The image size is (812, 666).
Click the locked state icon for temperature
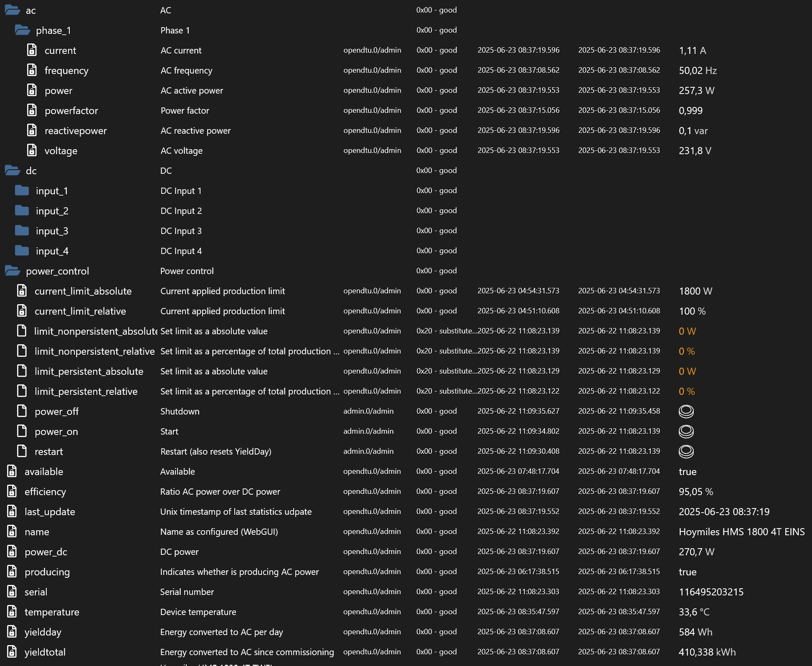tap(12, 612)
